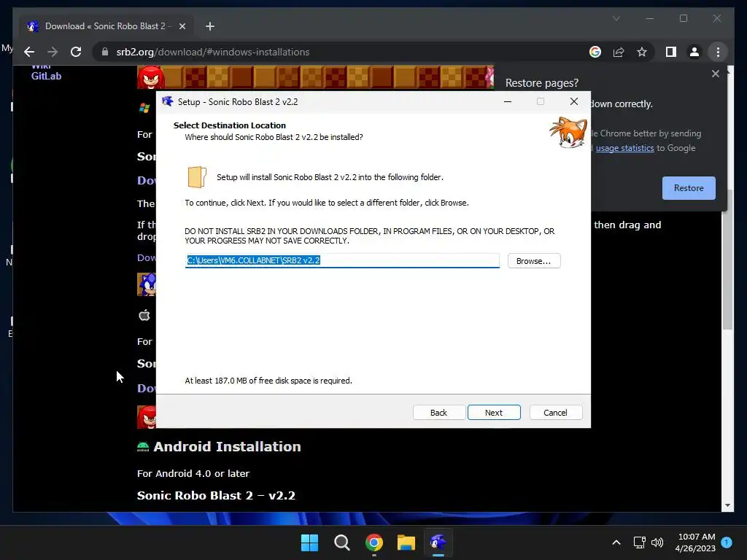Open Chrome from the taskbar
Screen dimensions: 747x560
click(x=374, y=542)
